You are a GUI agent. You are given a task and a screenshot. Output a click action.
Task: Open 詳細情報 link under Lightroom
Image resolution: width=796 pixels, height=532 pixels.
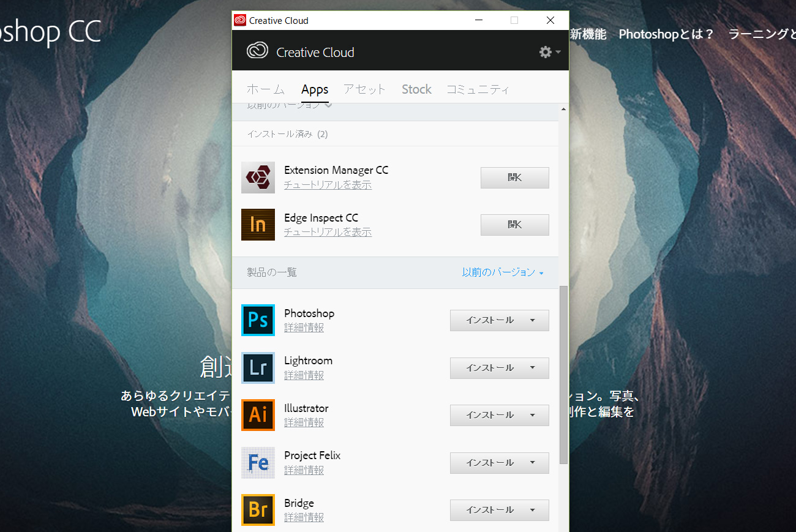point(304,375)
